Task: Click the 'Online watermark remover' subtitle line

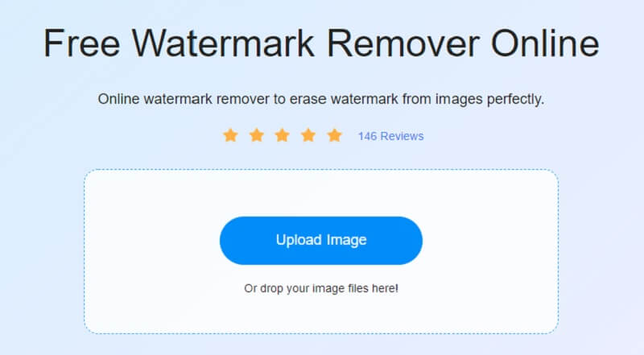Action: click(321, 100)
